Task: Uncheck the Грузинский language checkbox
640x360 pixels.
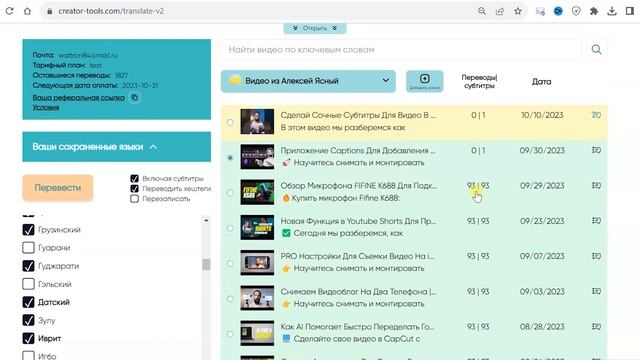Action: (28, 230)
